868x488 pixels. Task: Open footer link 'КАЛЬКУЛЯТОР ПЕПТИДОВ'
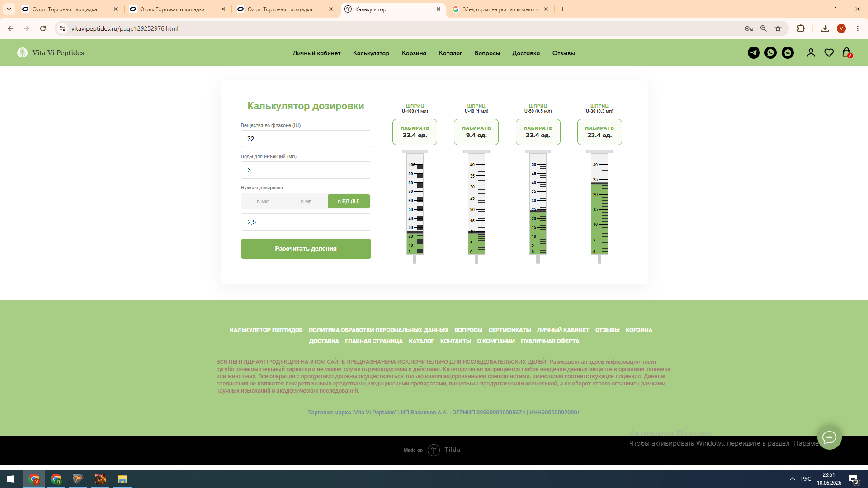[266, 330]
